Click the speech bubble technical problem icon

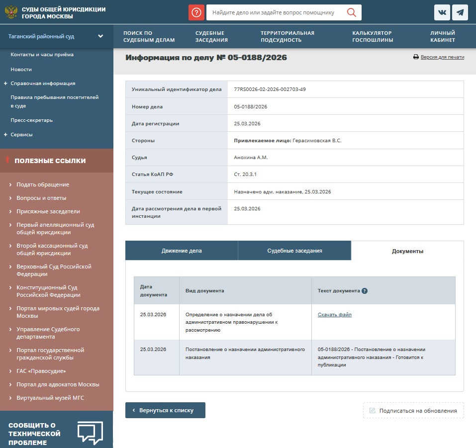coord(90,433)
